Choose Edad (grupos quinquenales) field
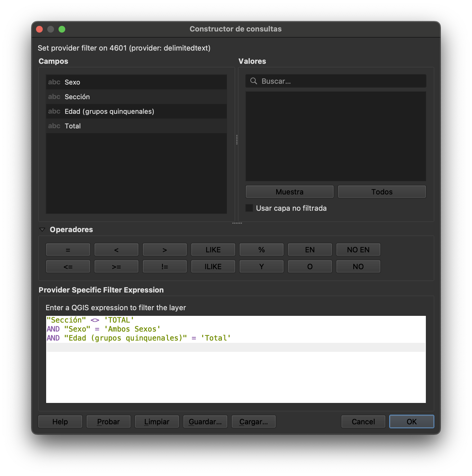Viewport: 472px width, 476px height. [136, 111]
